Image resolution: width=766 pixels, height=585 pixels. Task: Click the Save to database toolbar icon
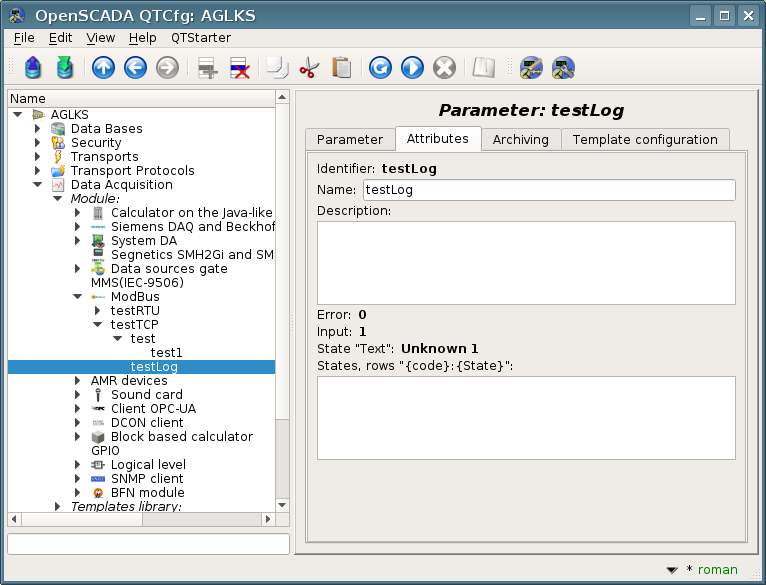pos(64,68)
